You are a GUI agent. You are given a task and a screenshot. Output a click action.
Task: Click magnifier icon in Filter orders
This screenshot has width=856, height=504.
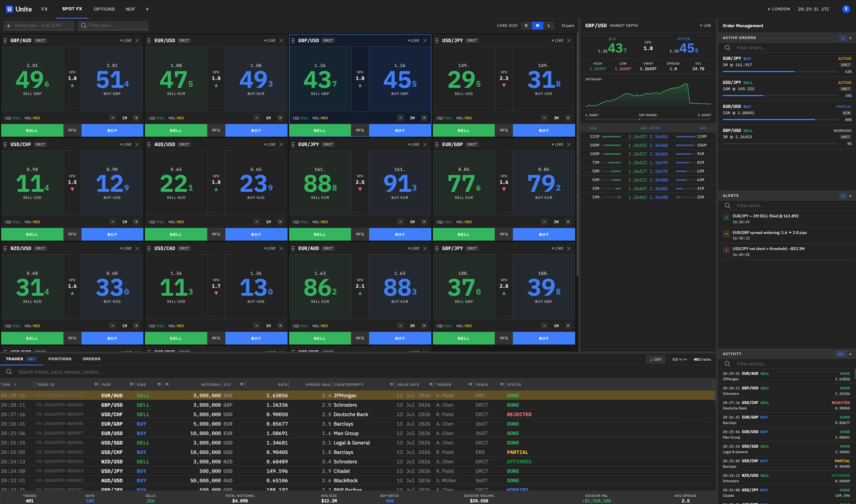[728, 48]
